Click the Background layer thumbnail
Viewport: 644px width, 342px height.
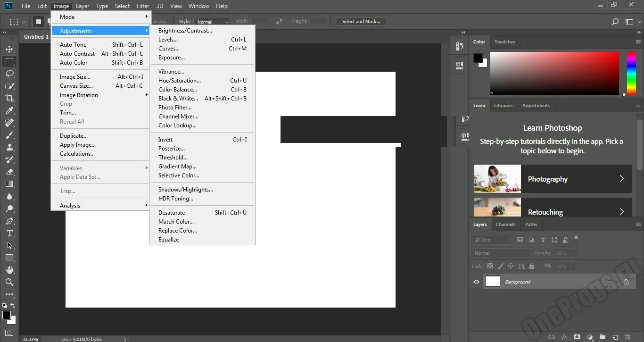pos(492,282)
